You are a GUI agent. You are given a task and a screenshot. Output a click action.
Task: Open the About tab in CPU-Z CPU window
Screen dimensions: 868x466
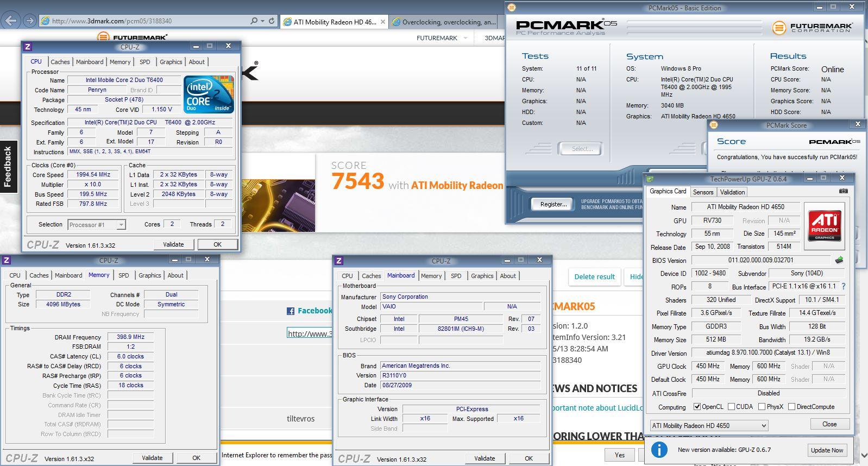tap(197, 62)
